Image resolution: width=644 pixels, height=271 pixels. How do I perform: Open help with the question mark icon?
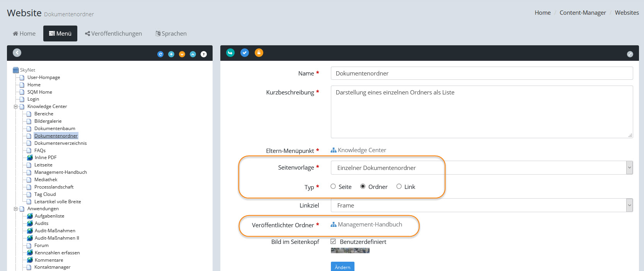(x=204, y=54)
